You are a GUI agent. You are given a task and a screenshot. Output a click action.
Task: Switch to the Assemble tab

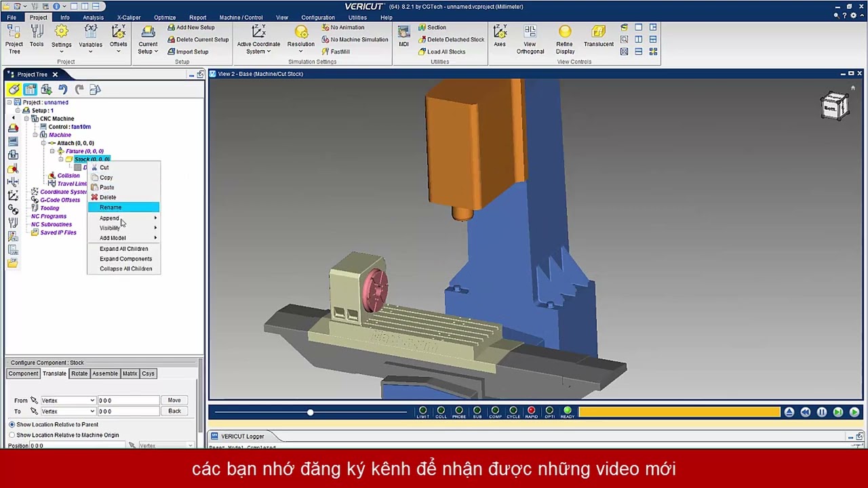[105, 373]
